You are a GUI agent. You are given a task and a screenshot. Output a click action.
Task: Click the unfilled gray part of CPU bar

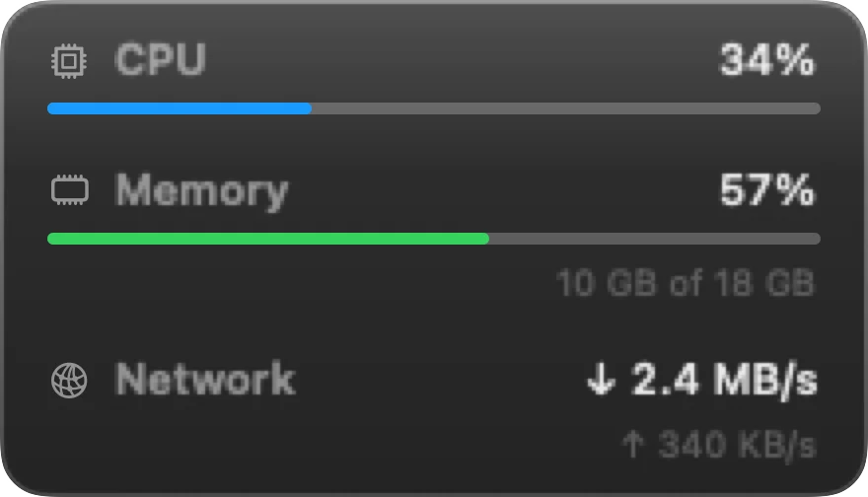point(566,108)
